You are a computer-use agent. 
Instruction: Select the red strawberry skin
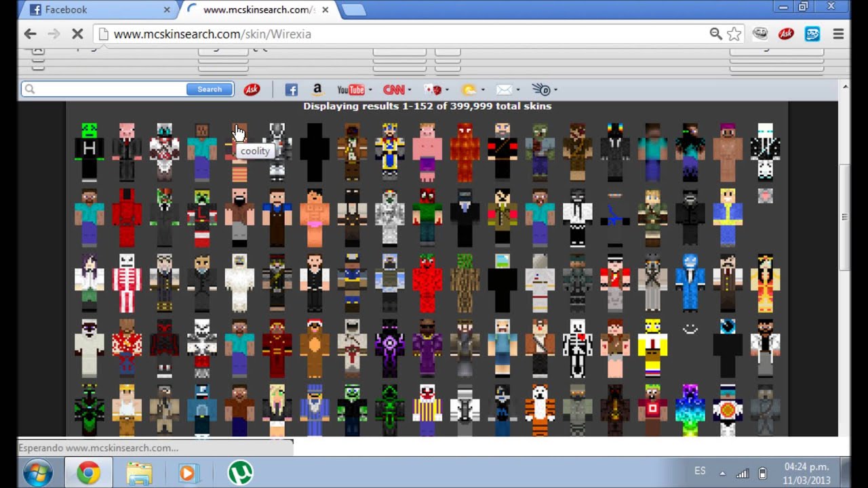[427, 283]
